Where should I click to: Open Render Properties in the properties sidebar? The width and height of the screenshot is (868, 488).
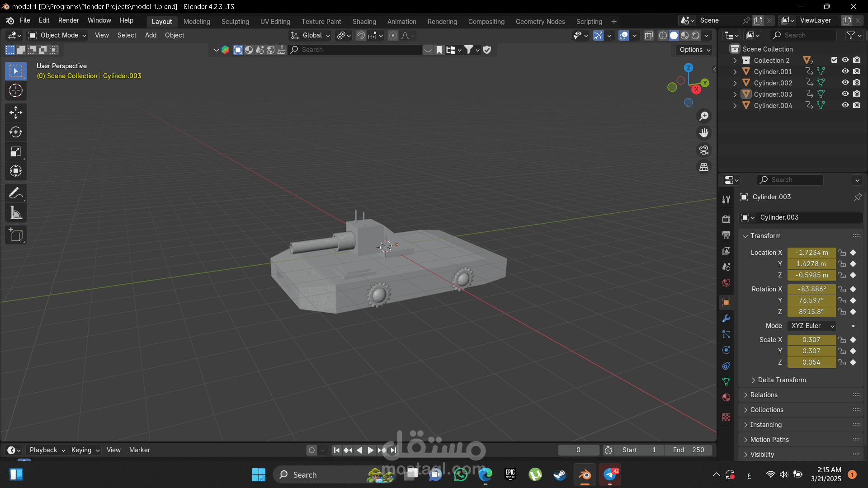[726, 219]
